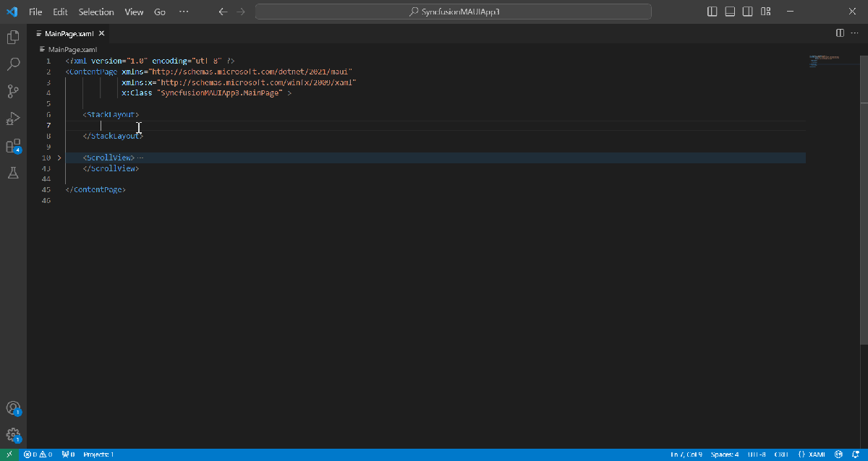
Task: Click Ln 7, Col 9 in status bar
Action: pyautogui.click(x=686, y=454)
